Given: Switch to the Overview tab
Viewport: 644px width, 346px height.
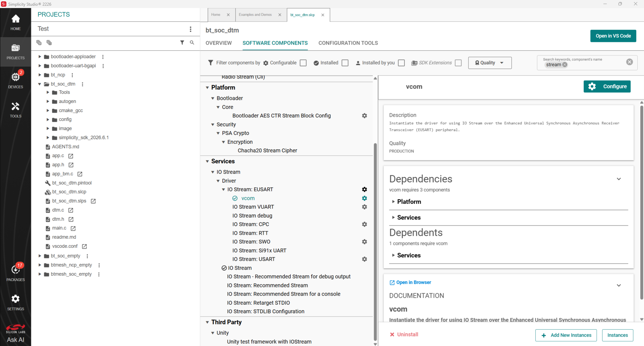Looking at the screenshot, I should click(x=219, y=43).
